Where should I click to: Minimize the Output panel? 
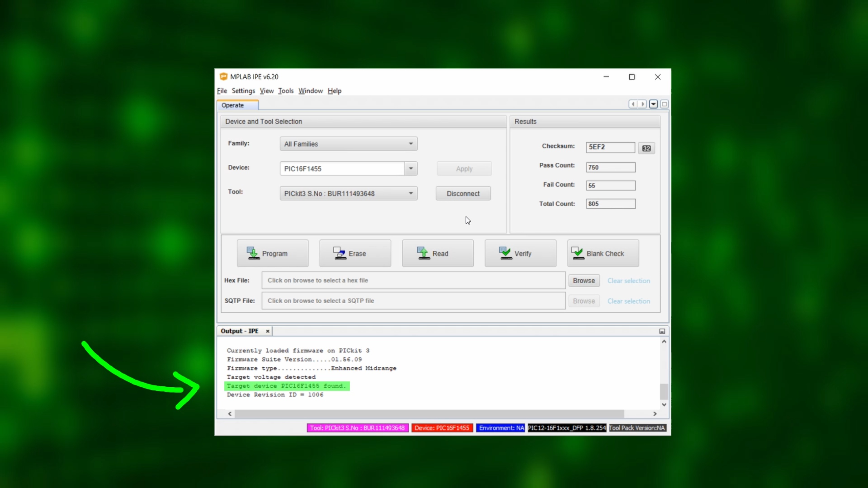pyautogui.click(x=662, y=331)
